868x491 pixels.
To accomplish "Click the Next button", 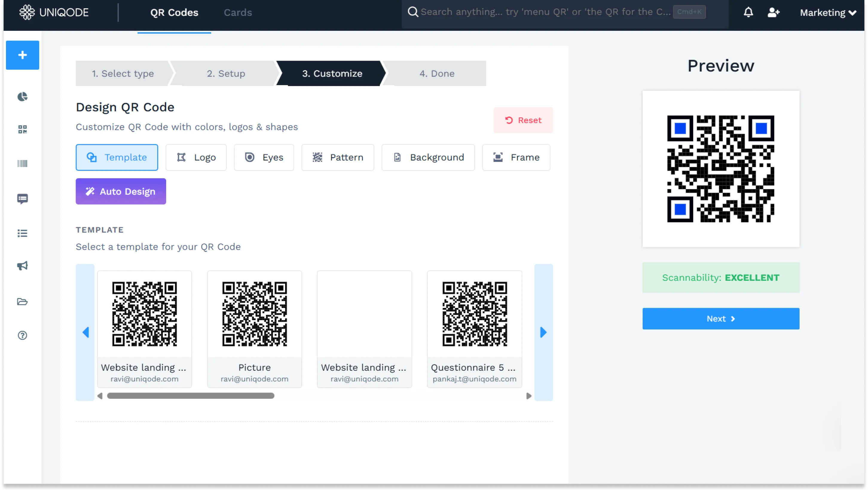I will pos(721,318).
